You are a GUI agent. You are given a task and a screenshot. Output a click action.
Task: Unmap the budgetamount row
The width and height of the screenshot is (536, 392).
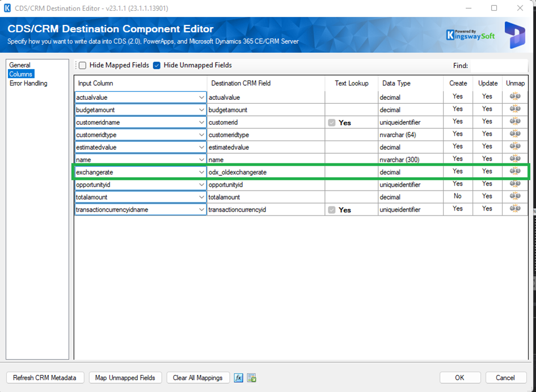click(x=515, y=109)
